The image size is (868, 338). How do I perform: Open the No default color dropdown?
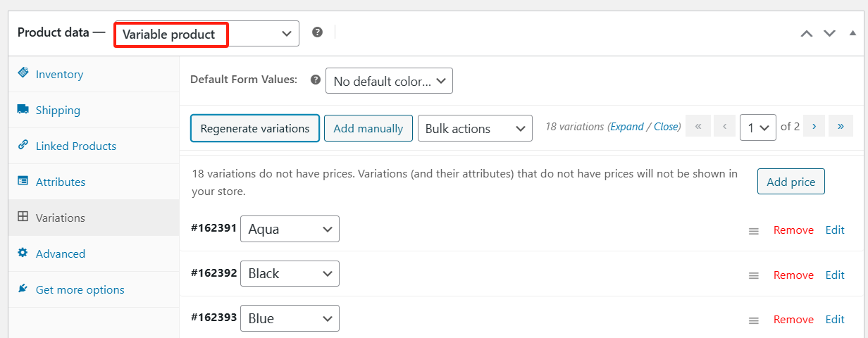click(389, 82)
